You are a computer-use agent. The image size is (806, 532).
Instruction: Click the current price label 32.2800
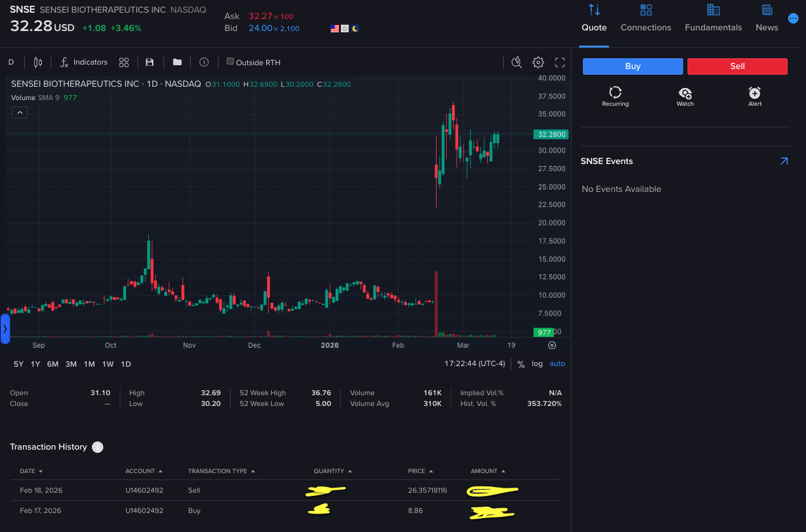551,134
